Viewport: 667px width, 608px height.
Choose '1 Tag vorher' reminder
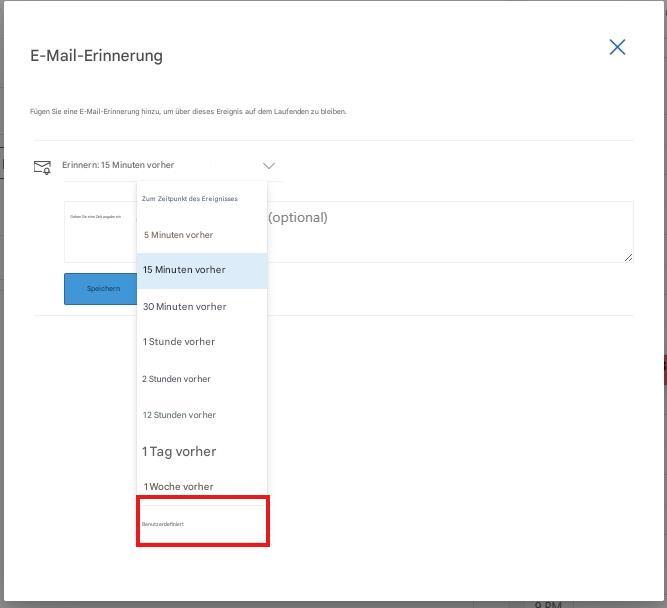click(x=202, y=451)
